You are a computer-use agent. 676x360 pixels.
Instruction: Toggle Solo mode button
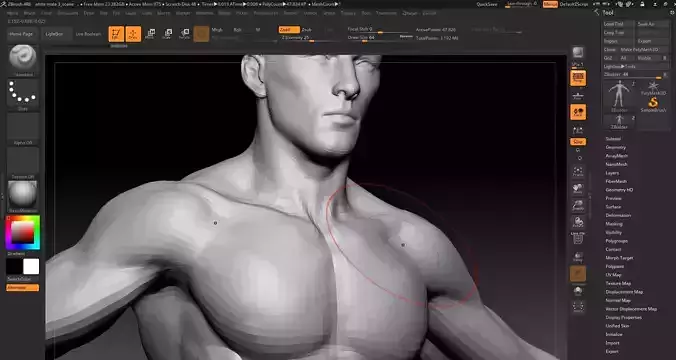coord(578,291)
